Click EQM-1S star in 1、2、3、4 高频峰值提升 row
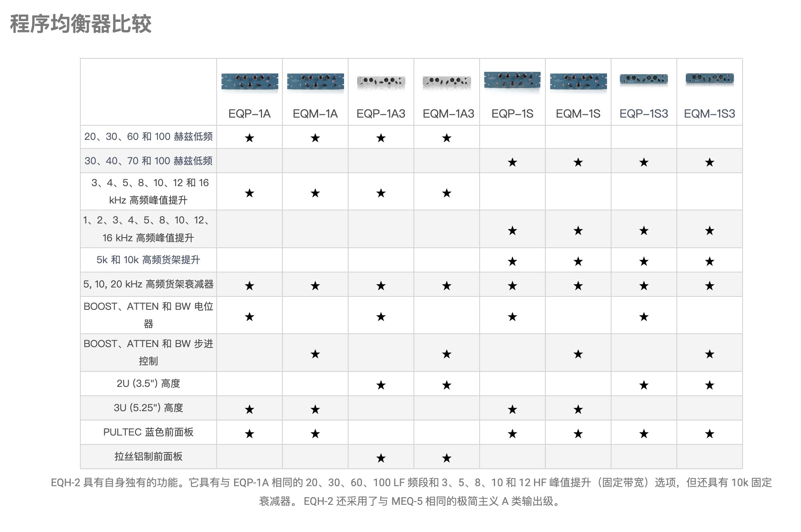The height and width of the screenshot is (532, 801). coord(578,231)
